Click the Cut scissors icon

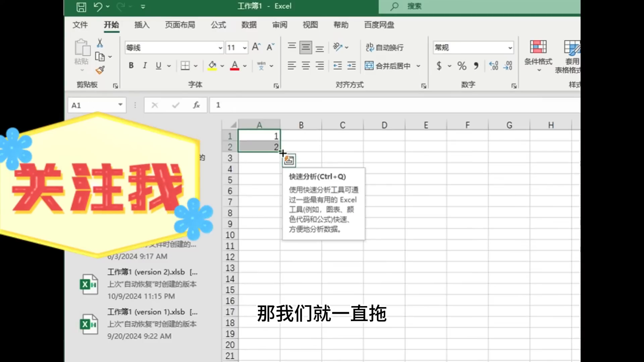(100, 43)
